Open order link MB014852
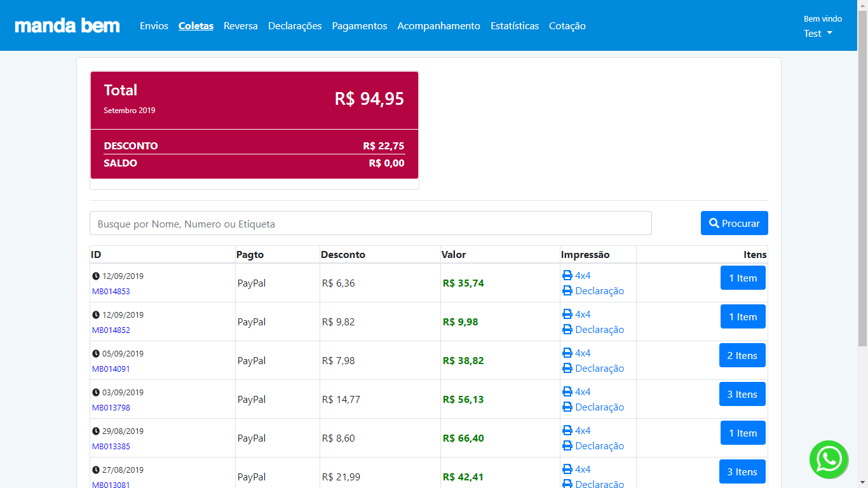 coord(111,330)
